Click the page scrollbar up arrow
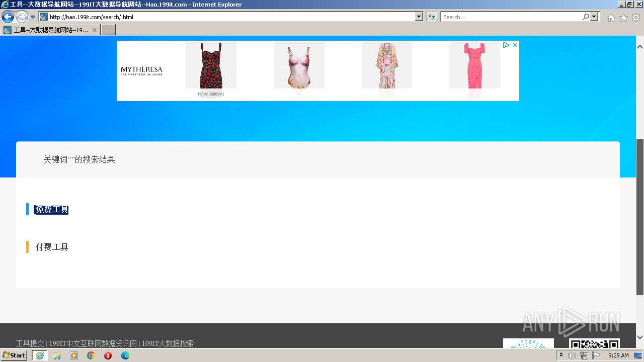The image size is (644, 362). [x=640, y=47]
